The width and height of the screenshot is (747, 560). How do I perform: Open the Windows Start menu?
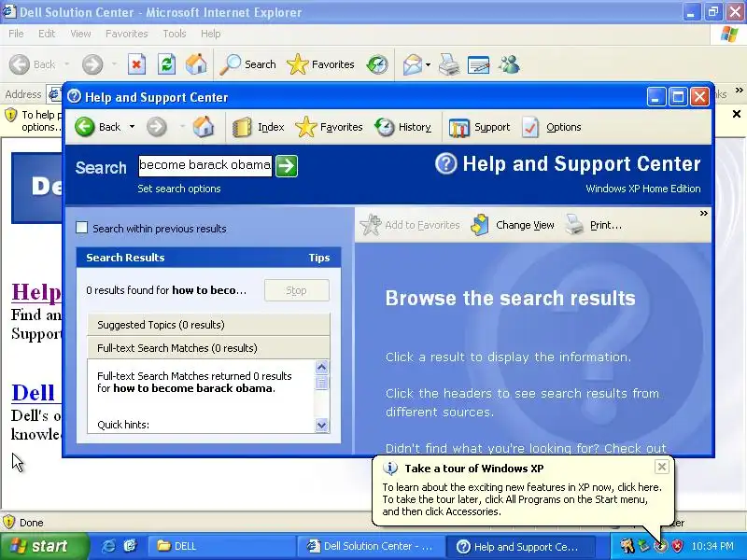pos(44,546)
